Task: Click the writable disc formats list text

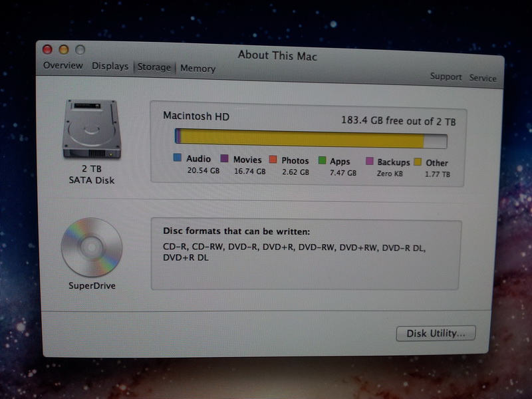Action: [x=294, y=253]
